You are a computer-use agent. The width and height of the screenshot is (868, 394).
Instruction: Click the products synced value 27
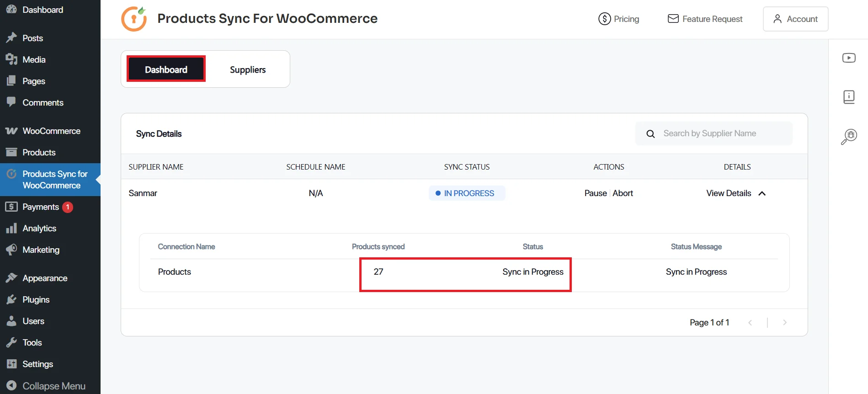pyautogui.click(x=378, y=272)
